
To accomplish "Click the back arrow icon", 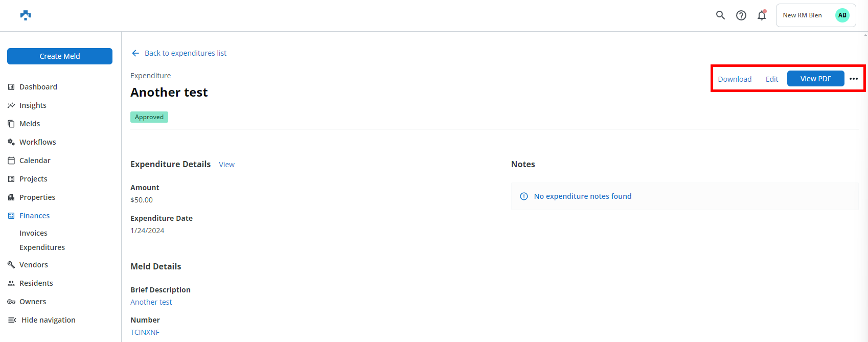I will click(x=135, y=53).
